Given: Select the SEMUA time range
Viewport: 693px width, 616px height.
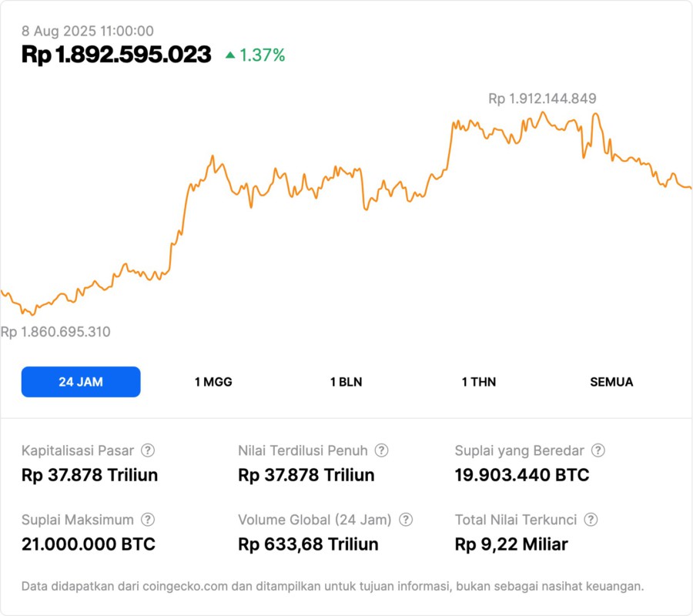Looking at the screenshot, I should click(611, 382).
